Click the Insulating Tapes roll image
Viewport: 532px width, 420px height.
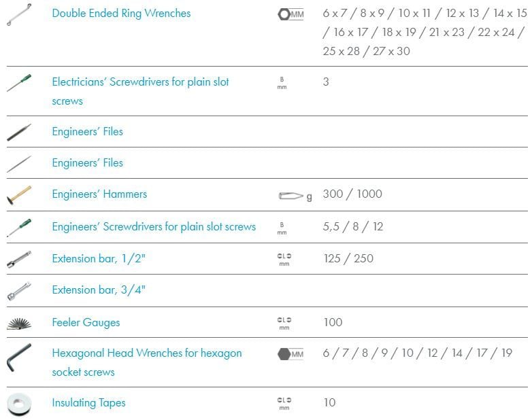pos(19,404)
